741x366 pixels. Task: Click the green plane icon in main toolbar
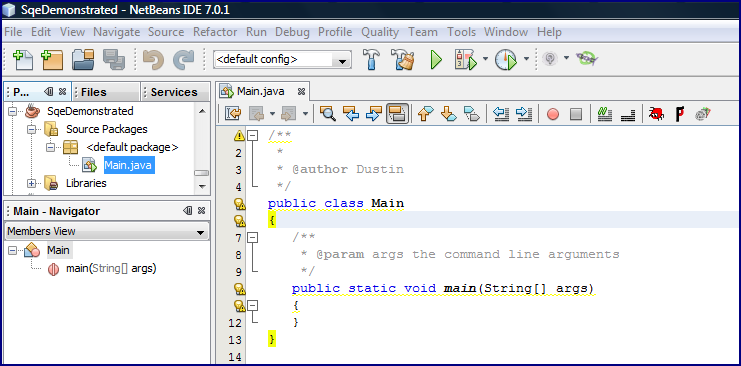587,59
